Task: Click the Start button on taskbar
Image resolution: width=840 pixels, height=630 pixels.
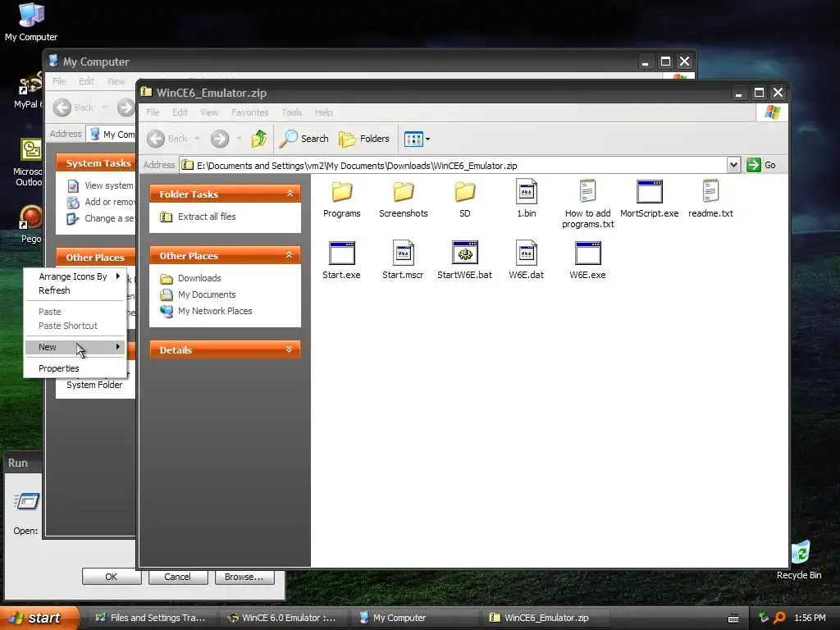Action: click(39, 618)
